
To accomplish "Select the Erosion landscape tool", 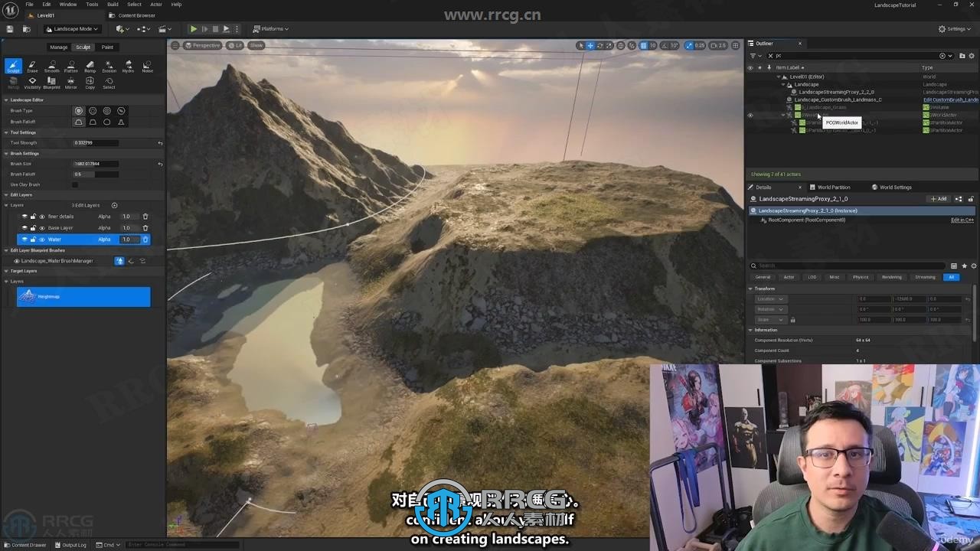I will (109, 66).
